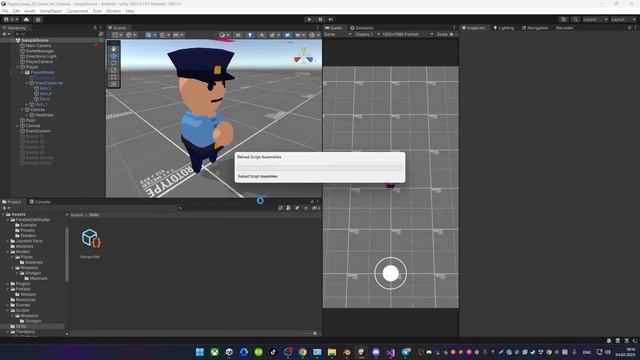Select the Move tool in Scene overlay
Viewport: 640px width, 360px height.
pyautogui.click(x=113, y=56)
